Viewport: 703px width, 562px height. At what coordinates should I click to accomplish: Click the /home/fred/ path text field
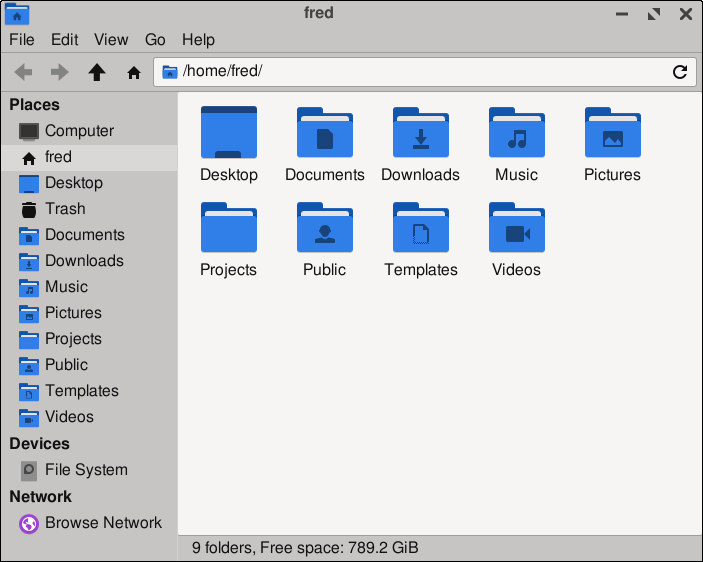(x=425, y=72)
